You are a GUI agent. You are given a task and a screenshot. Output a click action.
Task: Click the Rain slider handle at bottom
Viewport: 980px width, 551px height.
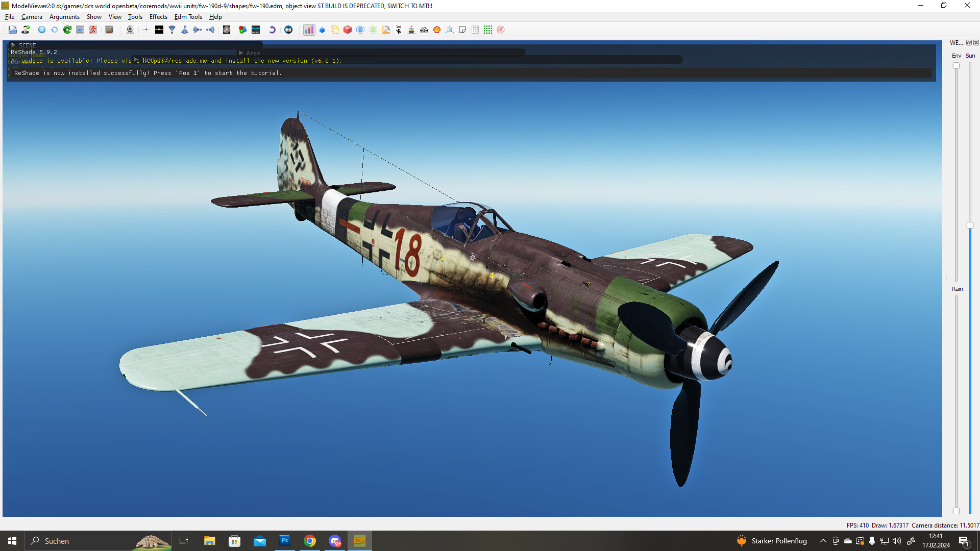[x=956, y=511]
